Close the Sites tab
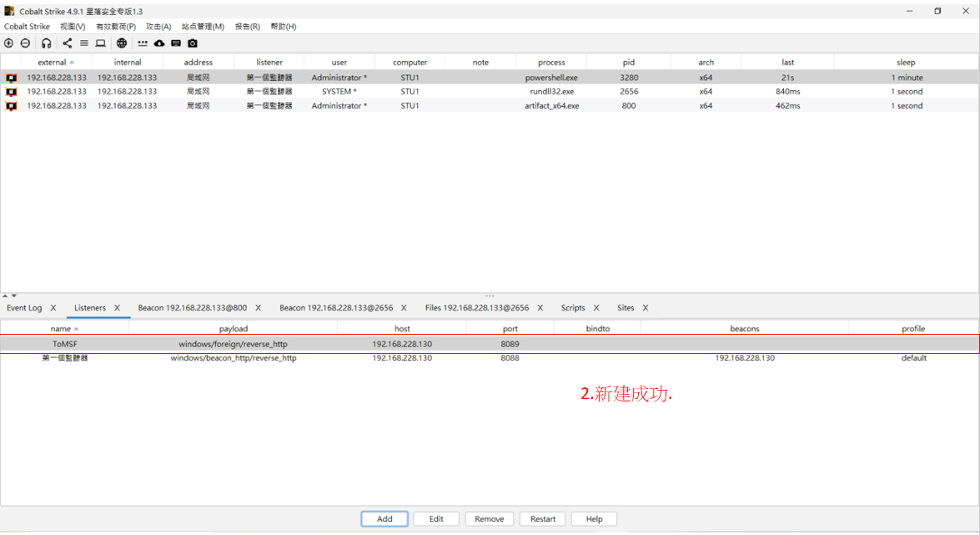This screenshot has height=535, width=980. pos(646,308)
